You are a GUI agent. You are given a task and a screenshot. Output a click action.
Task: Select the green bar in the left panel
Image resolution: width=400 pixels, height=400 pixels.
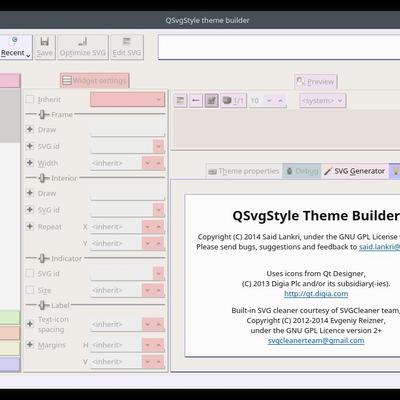[x=10, y=318]
